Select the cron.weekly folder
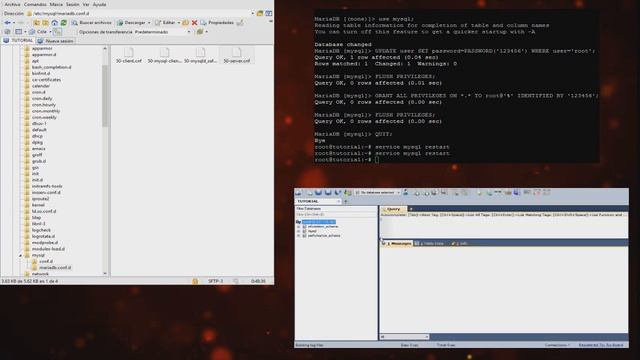The height and width of the screenshot is (360, 640). click(44, 118)
